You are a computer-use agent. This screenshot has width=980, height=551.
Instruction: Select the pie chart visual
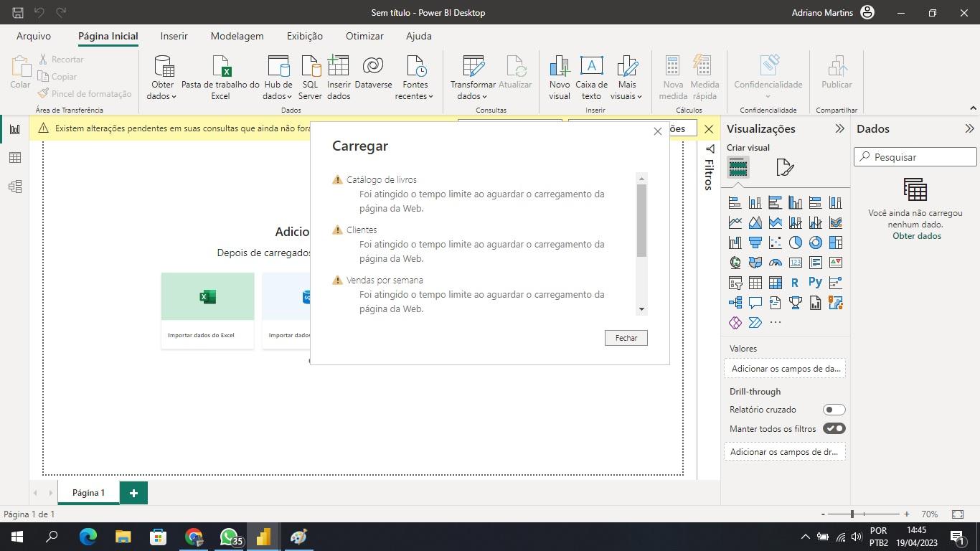click(x=796, y=242)
